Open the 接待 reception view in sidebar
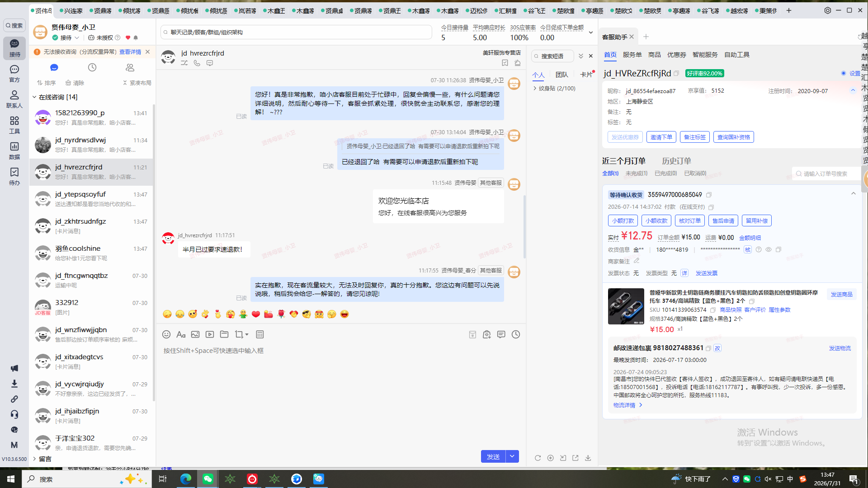The width and height of the screenshot is (868, 488). (x=14, y=47)
